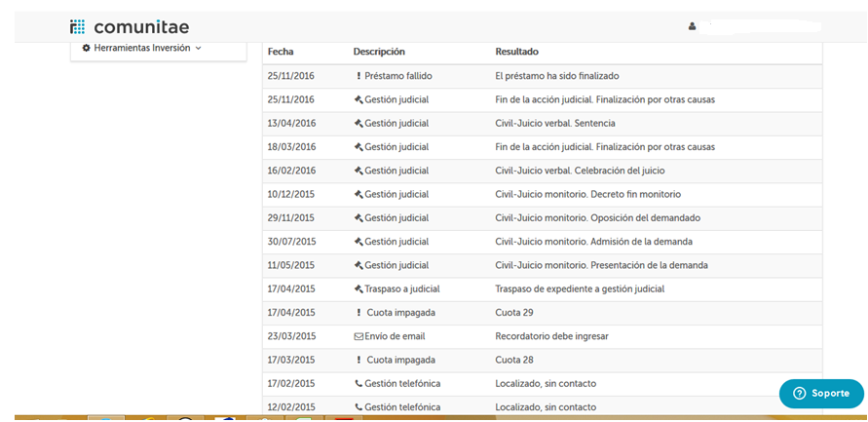The width and height of the screenshot is (868, 422).
Task: Select the Cuota 29 result text
Action: coord(515,313)
